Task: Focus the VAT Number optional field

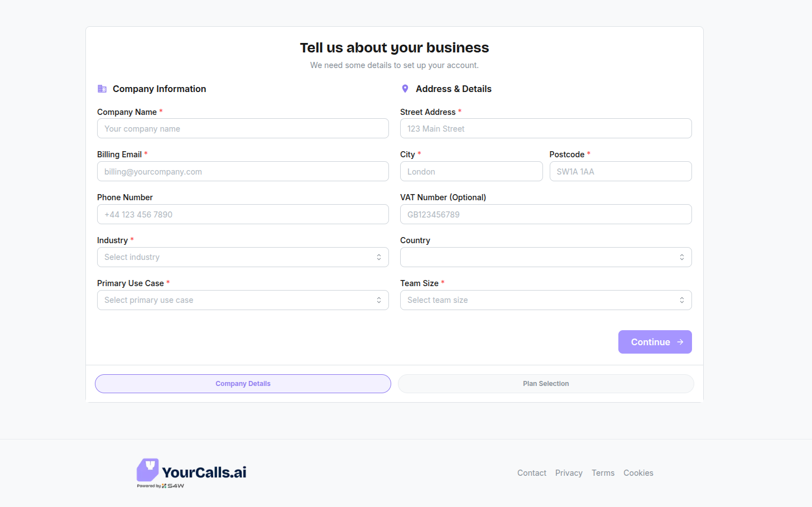Action: (x=546, y=214)
